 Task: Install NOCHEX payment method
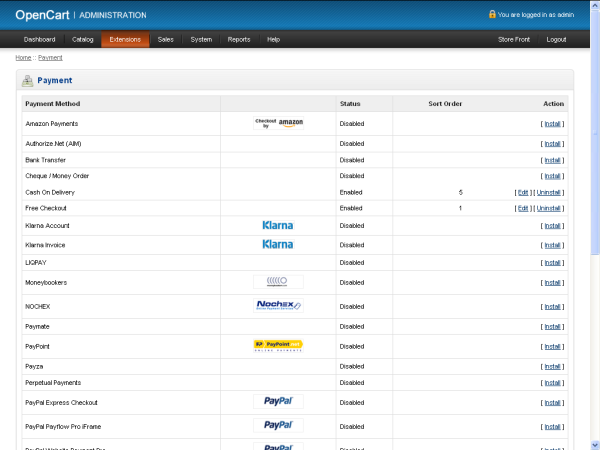point(552,307)
